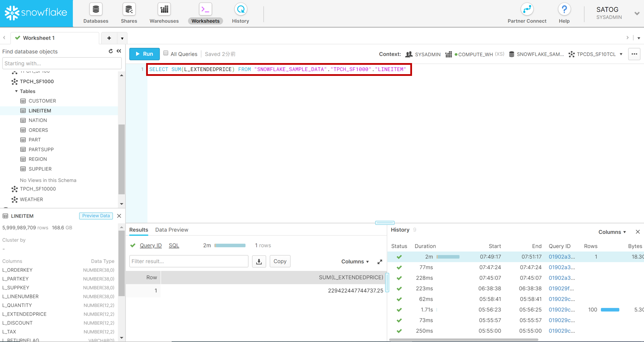Open the SQL link in Results
This screenshot has height=342, width=644.
coord(174,245)
